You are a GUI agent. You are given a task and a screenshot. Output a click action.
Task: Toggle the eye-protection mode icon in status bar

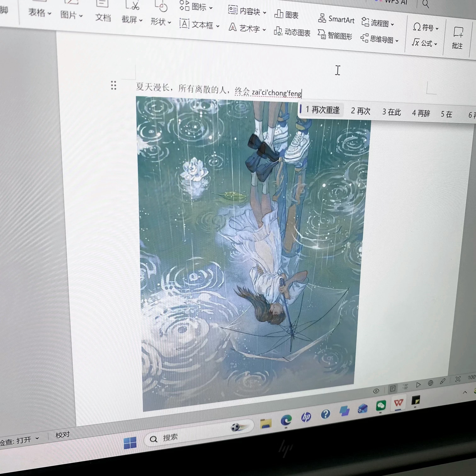click(x=376, y=391)
